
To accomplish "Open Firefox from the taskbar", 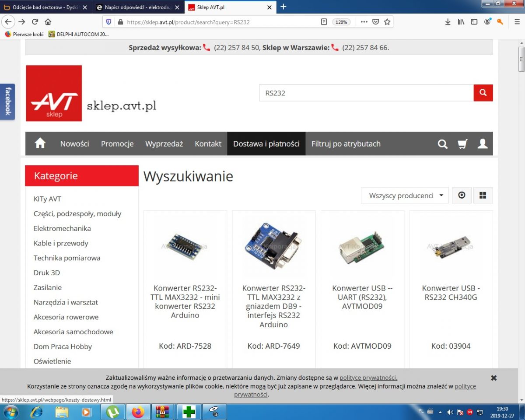I will [138, 412].
